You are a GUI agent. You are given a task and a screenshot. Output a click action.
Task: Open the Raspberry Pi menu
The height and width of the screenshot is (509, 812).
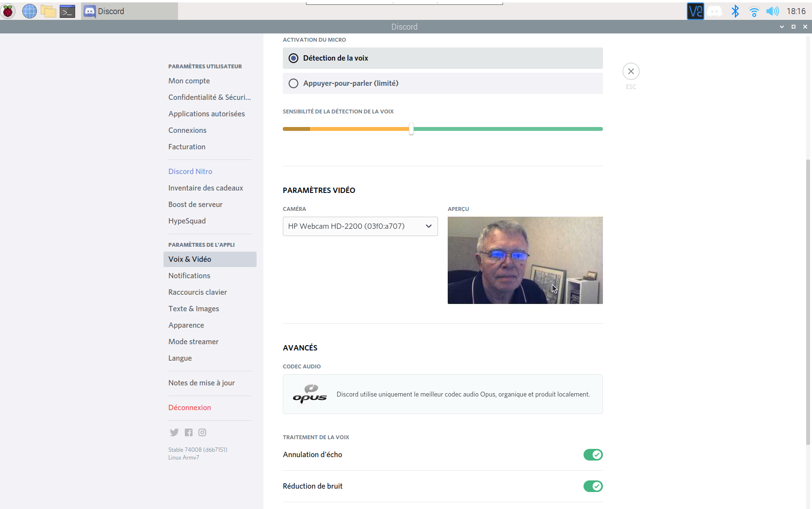tap(8, 11)
